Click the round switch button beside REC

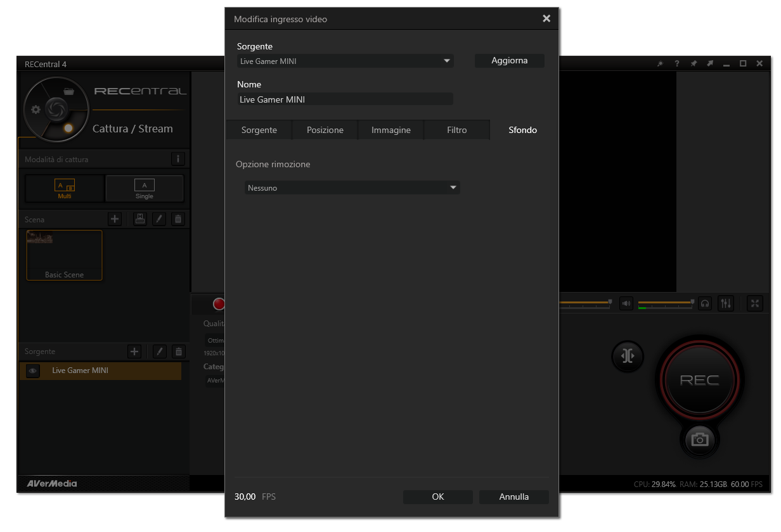click(628, 356)
